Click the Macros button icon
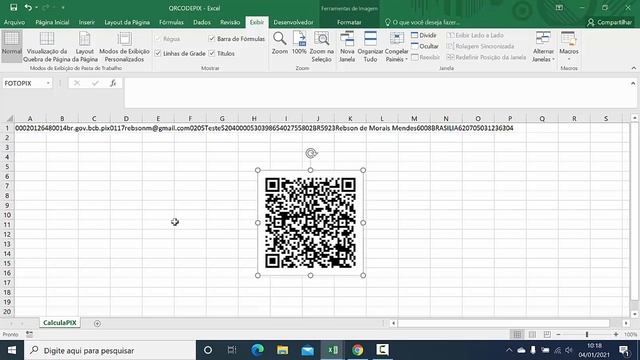The image size is (640, 360). click(569, 38)
